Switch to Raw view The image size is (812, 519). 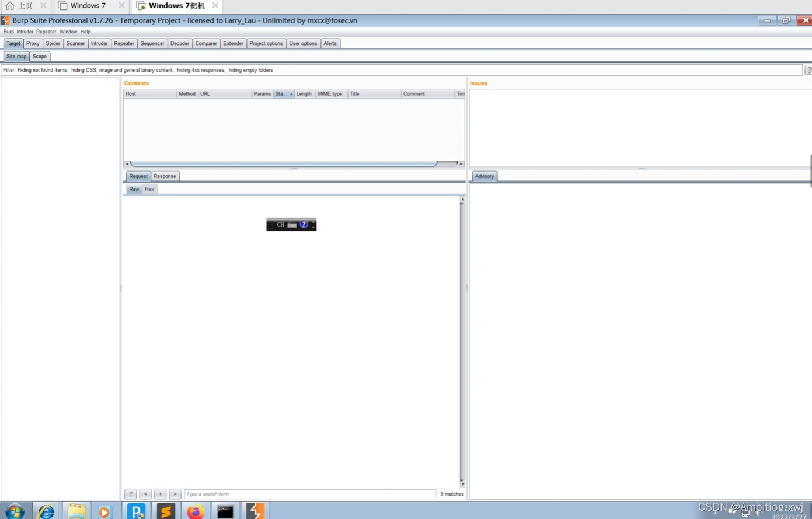[x=134, y=189]
